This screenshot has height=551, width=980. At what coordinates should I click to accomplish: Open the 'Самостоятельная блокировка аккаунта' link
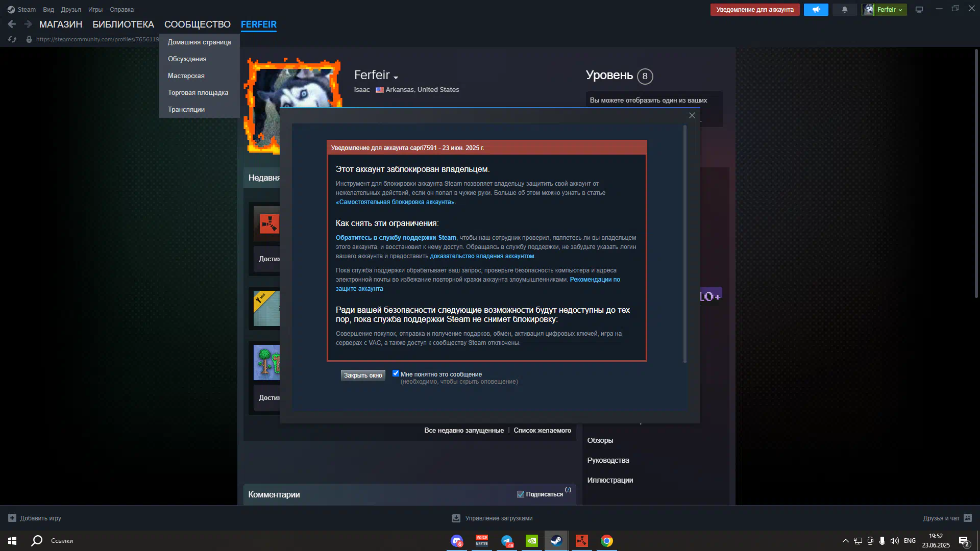click(395, 202)
